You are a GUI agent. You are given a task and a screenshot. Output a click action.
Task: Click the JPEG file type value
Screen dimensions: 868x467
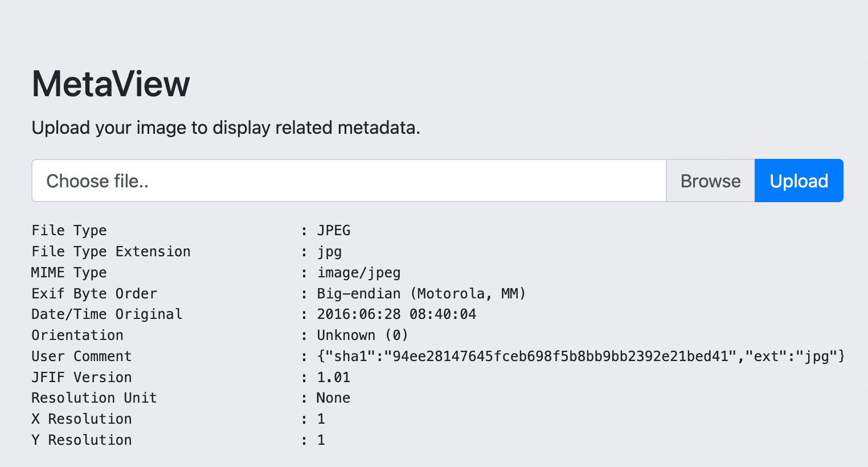pos(334,230)
